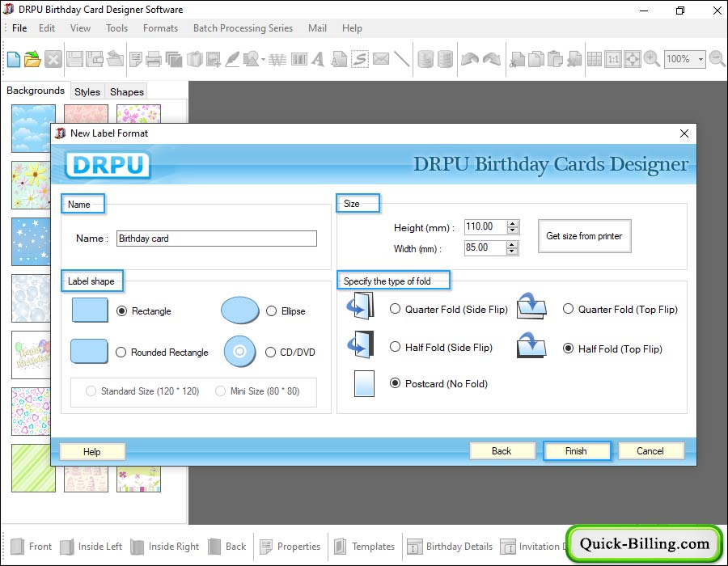
Task: Open the Batch Processing Series menu
Action: point(243,27)
